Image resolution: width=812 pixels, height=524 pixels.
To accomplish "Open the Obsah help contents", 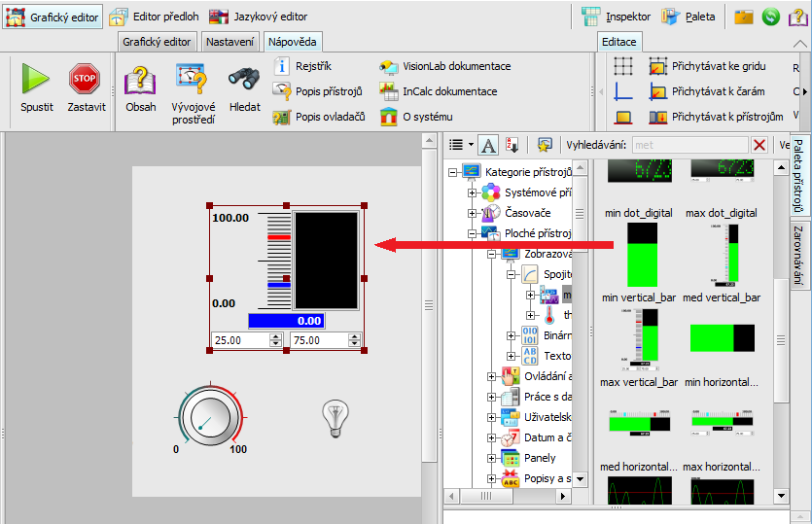I will tap(140, 88).
